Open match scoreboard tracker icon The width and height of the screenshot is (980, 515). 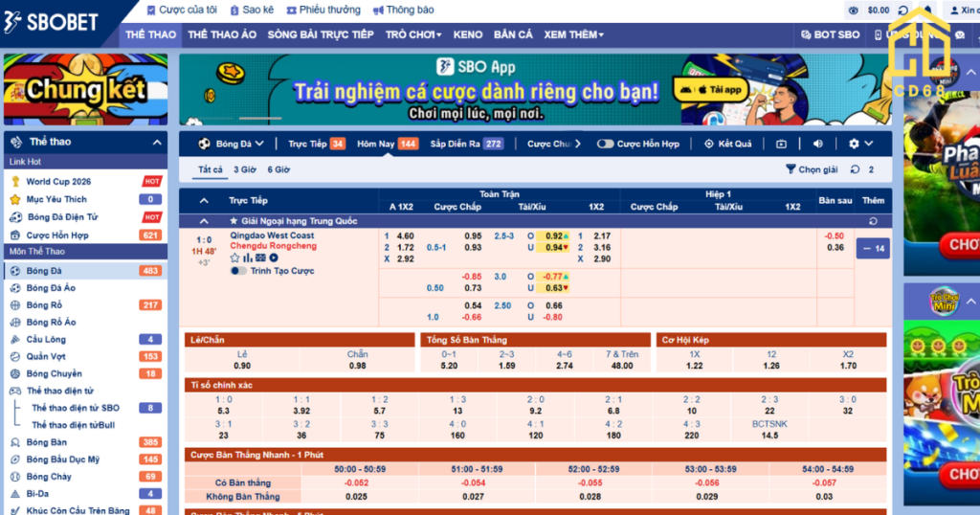pyautogui.click(x=260, y=257)
